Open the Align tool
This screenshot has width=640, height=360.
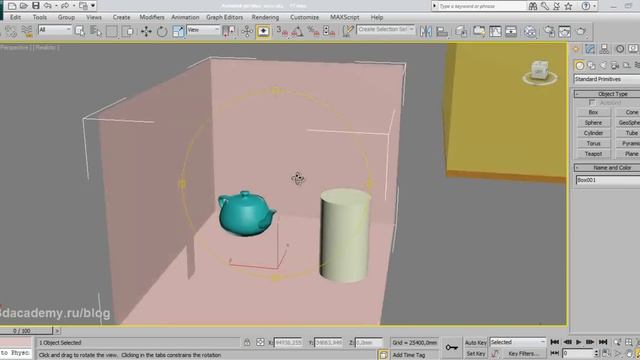click(x=442, y=31)
